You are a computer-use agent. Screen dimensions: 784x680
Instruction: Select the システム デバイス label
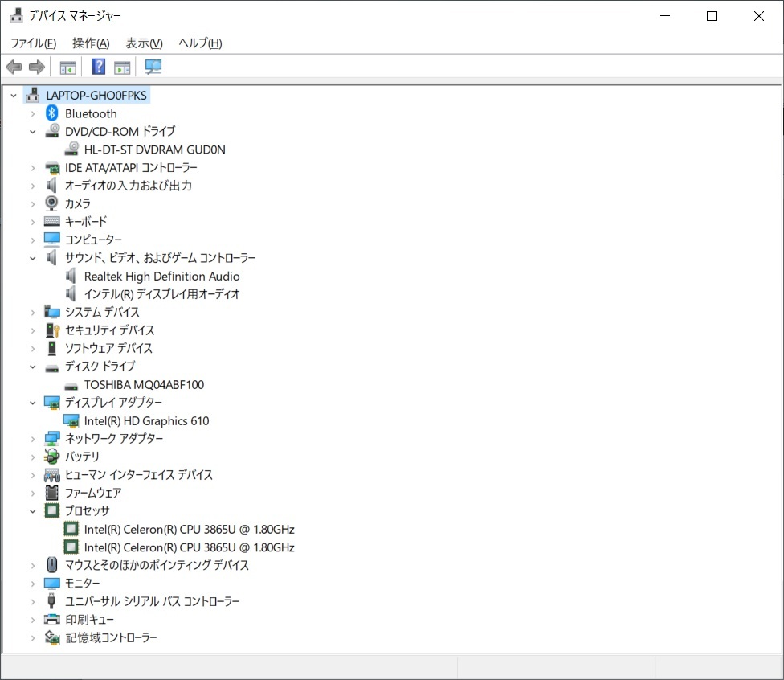(x=102, y=312)
